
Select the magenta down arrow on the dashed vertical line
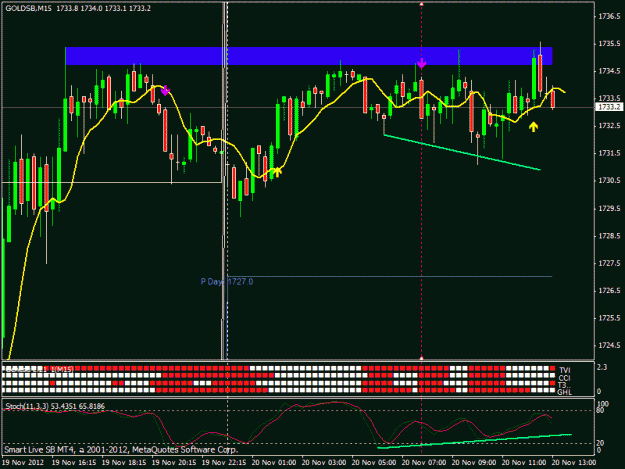pos(421,63)
